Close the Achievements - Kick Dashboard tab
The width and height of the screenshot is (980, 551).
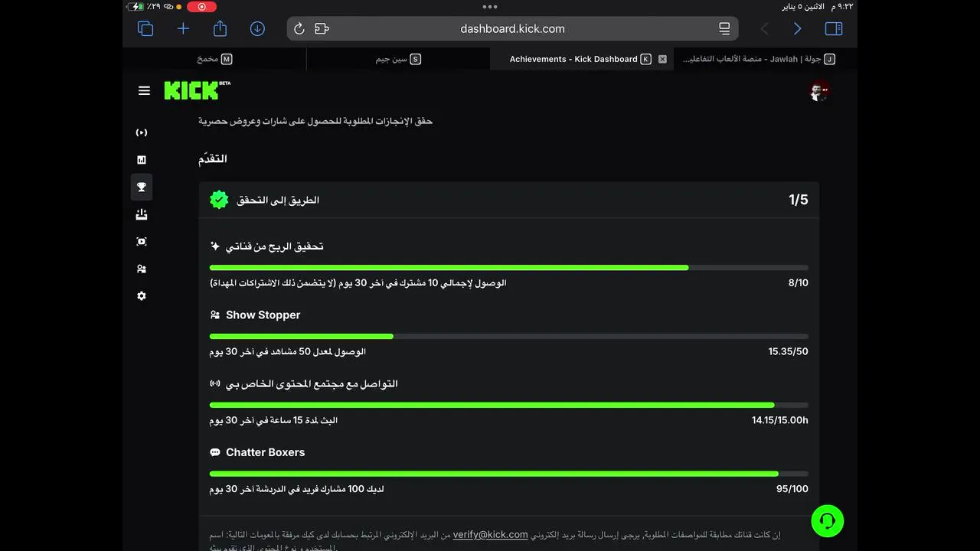[x=662, y=59]
